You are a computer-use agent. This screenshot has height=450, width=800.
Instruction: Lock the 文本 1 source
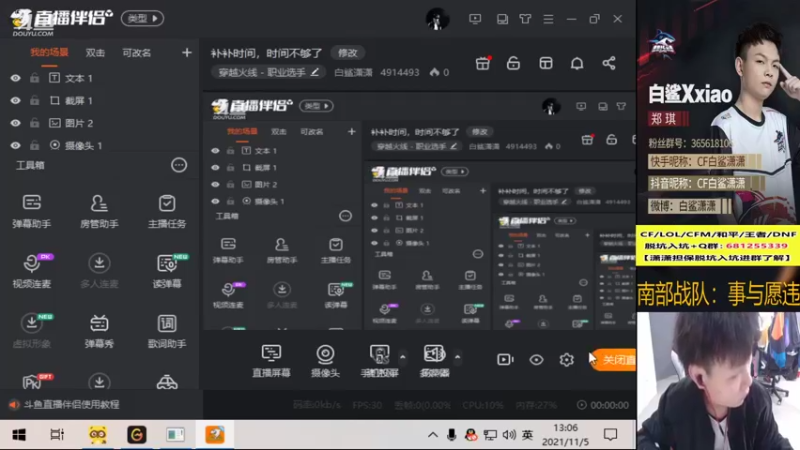click(34, 78)
